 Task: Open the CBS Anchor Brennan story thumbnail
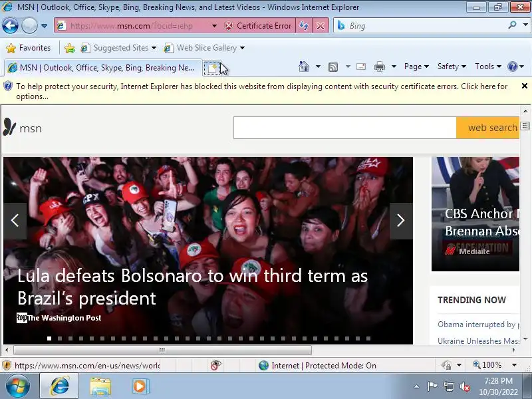(x=475, y=213)
